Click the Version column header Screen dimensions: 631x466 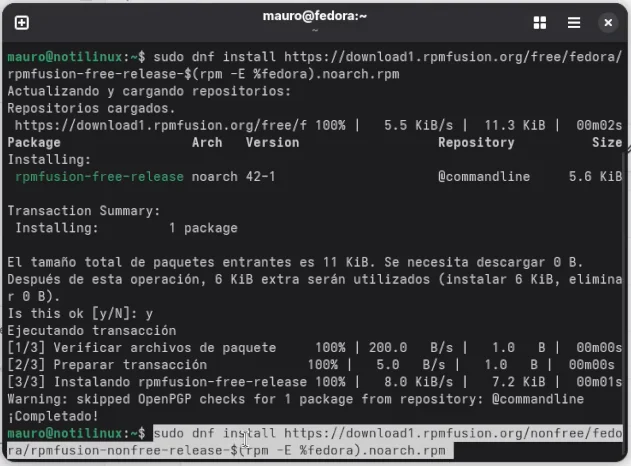coord(272,143)
